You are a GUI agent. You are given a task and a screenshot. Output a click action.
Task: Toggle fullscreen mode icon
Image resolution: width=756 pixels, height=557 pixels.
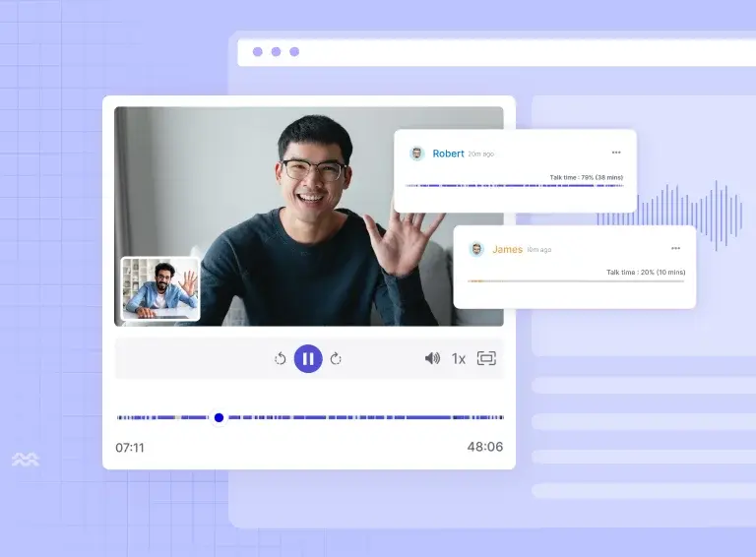pyautogui.click(x=486, y=359)
